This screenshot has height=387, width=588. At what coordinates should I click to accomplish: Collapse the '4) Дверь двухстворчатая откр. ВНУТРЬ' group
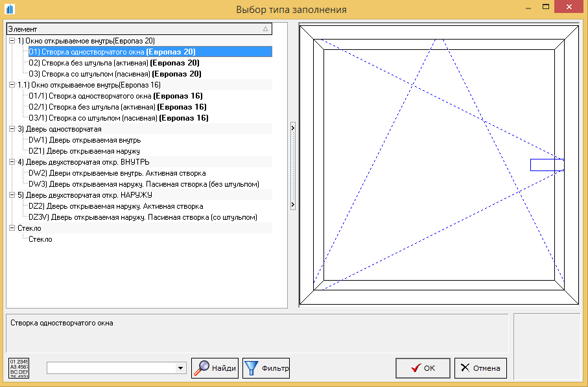coord(12,161)
